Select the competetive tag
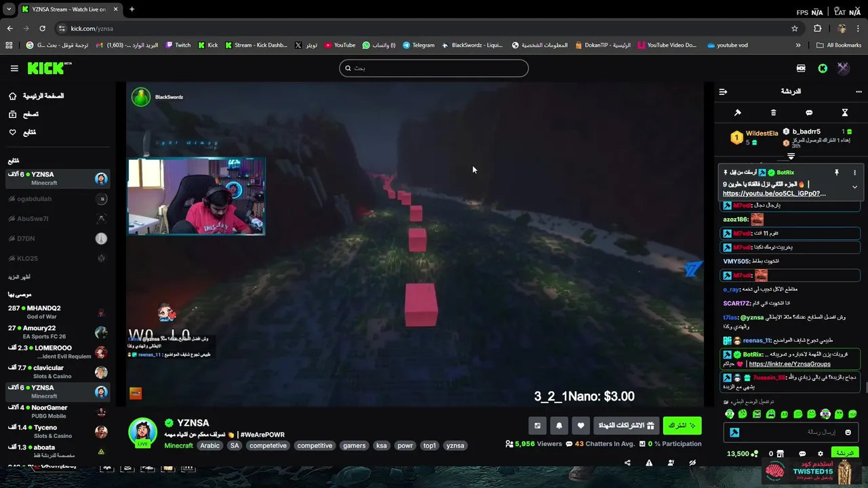This screenshot has width=868, height=488. click(268, 446)
